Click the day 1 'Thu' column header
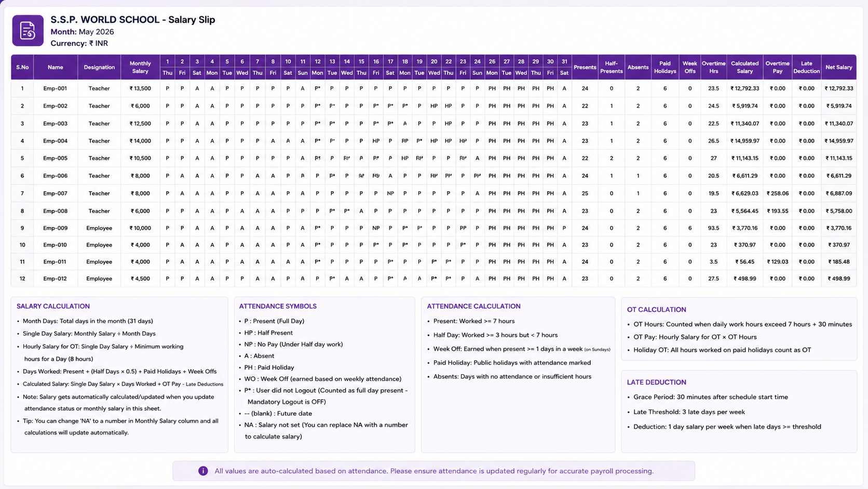Viewport: 868px width, 489px height. pyautogui.click(x=167, y=67)
